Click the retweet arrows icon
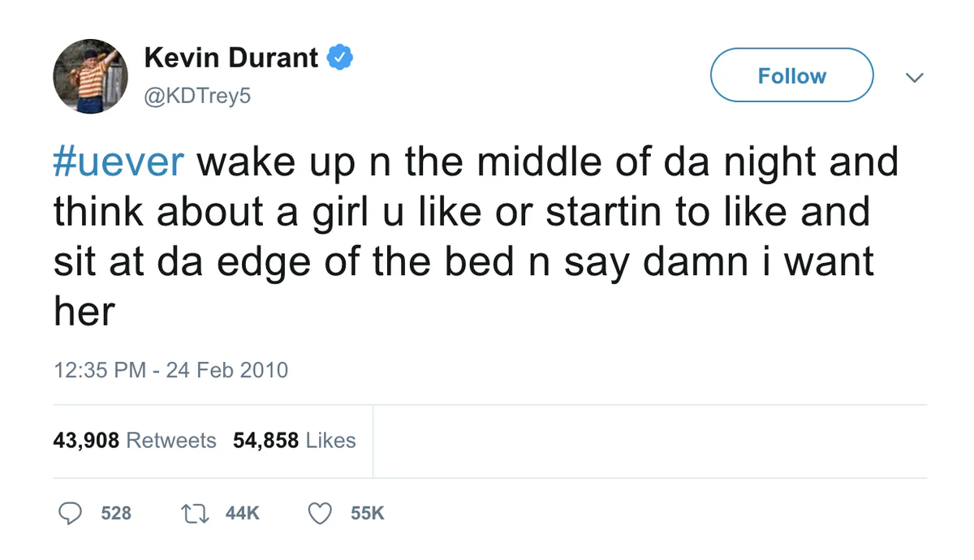 click(x=195, y=513)
